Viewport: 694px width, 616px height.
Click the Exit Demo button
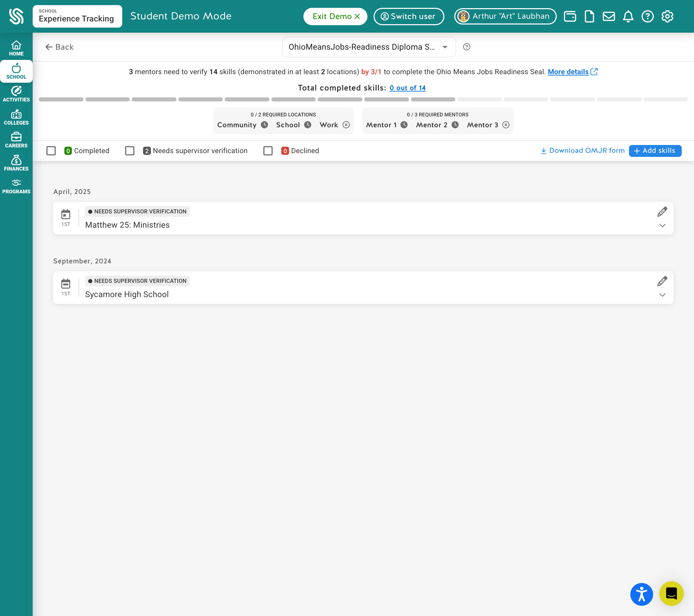tap(335, 16)
